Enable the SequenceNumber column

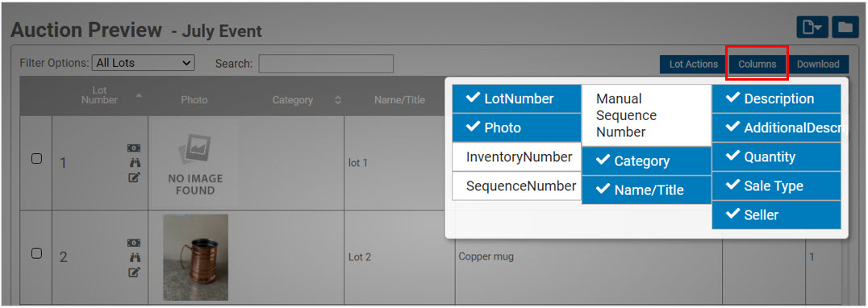click(x=516, y=185)
